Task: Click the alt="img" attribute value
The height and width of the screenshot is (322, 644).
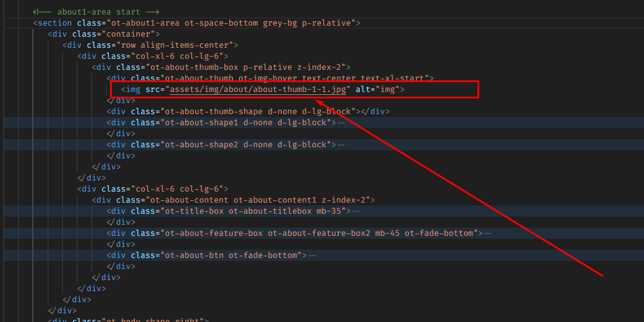Action: pyautogui.click(x=388, y=90)
